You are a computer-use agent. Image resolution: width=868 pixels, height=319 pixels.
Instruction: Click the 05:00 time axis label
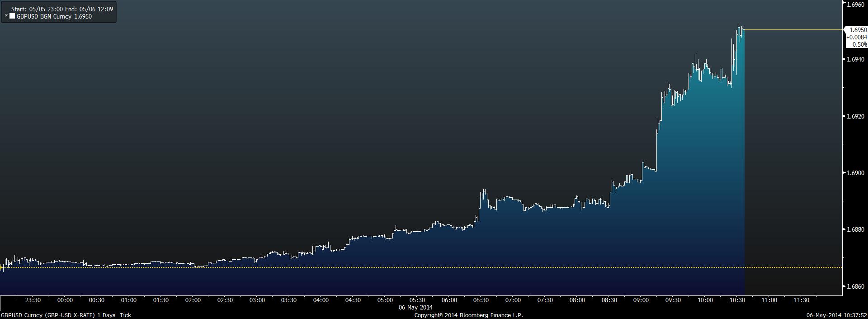[x=385, y=300]
